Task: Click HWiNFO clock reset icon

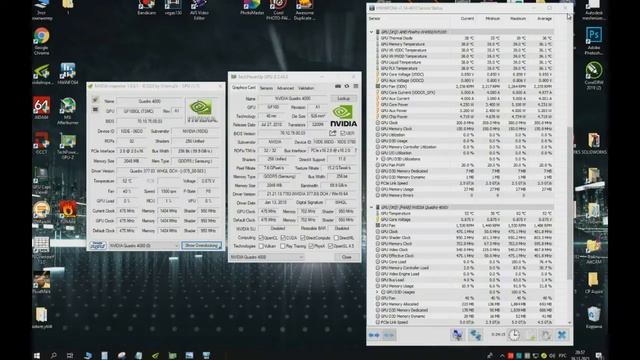Action: tap(514, 335)
